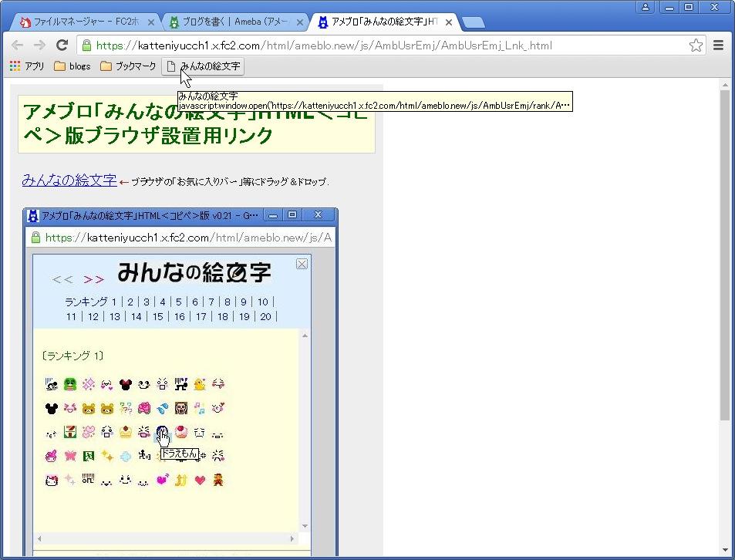Pick the green emergency exit sign emoji
The width and height of the screenshot is (735, 560).
pos(88,456)
